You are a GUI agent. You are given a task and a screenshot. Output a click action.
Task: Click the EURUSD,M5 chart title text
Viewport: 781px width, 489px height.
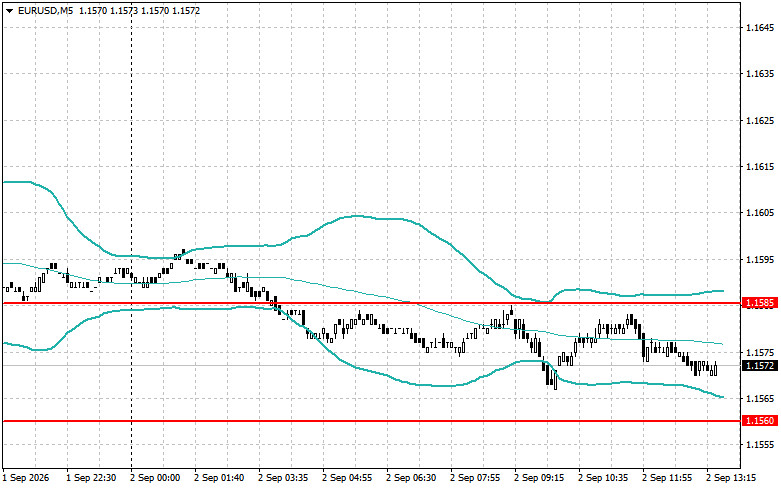tap(45, 10)
